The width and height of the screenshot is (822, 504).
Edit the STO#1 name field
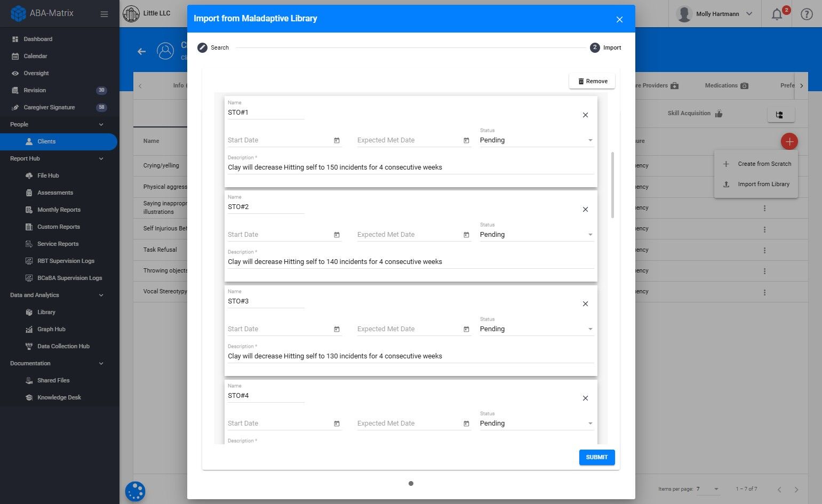tap(266, 113)
